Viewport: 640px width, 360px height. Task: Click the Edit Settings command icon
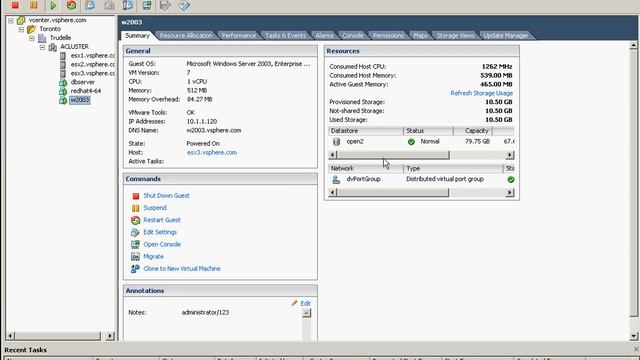pyautogui.click(x=135, y=232)
